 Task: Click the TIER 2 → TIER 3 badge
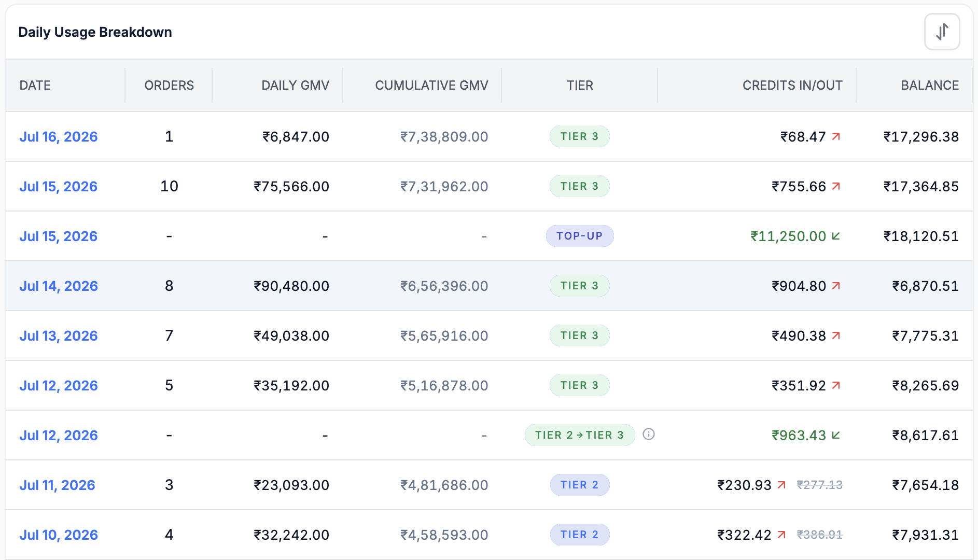pyautogui.click(x=580, y=435)
